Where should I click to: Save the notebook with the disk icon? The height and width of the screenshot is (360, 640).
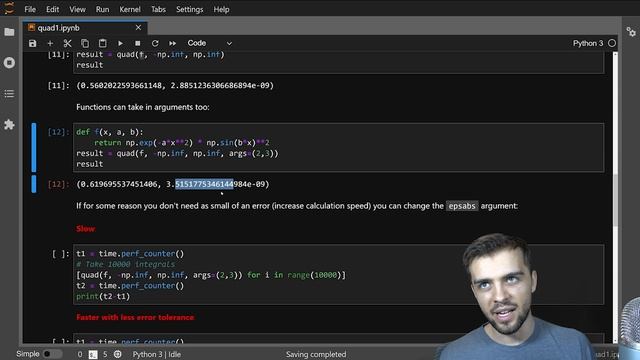click(x=32, y=43)
